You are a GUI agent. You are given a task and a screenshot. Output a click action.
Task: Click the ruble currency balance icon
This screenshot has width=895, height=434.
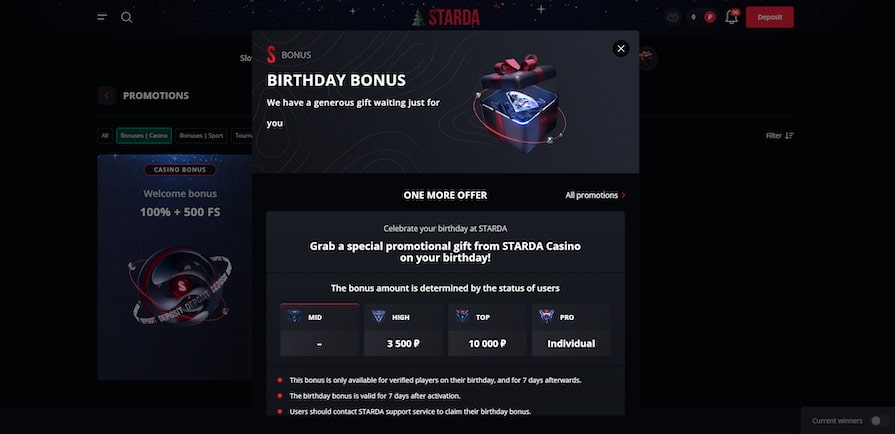710,17
